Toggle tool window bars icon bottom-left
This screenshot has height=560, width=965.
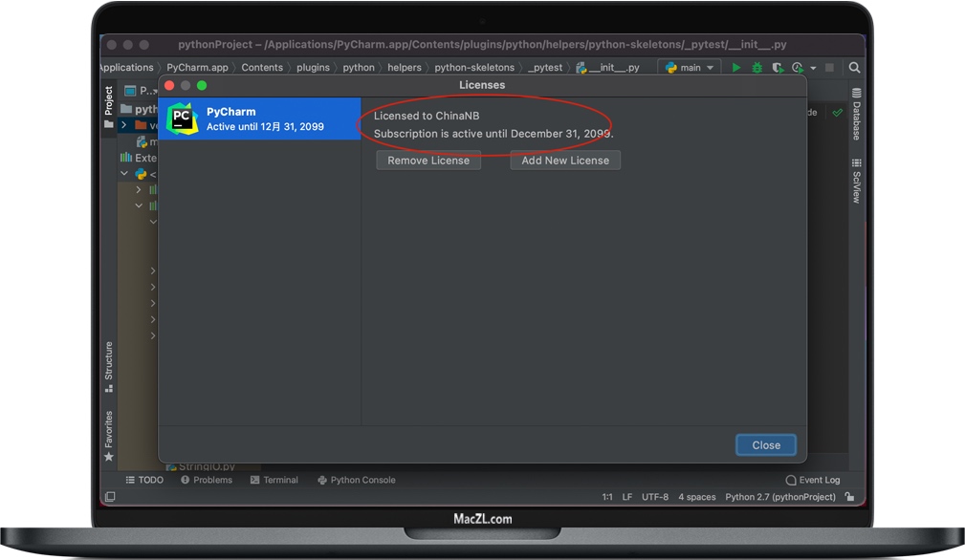pos(110,497)
